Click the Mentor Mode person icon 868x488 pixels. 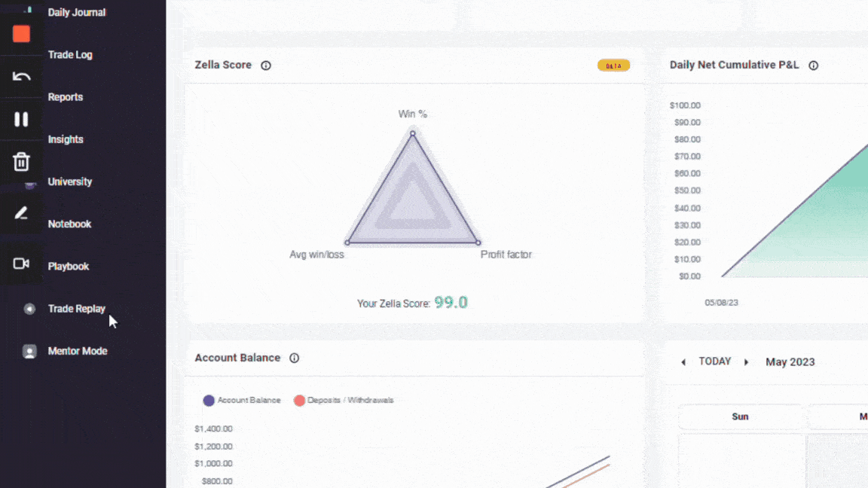[29, 352]
